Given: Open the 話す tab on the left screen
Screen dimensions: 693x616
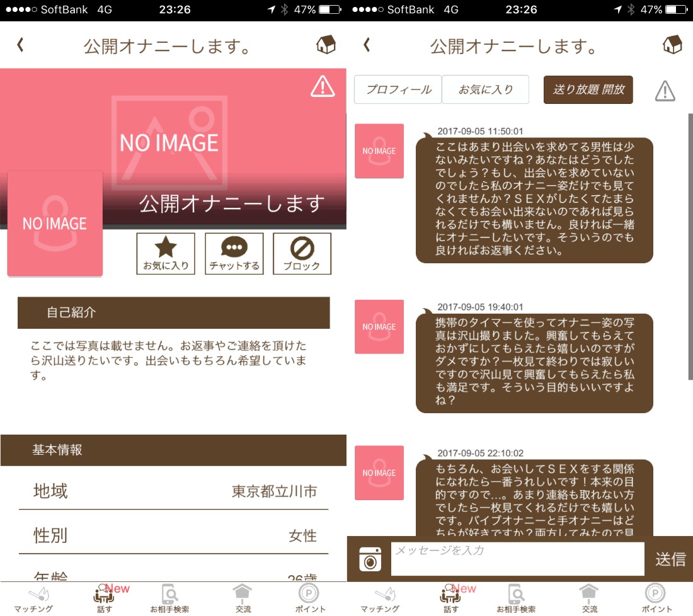Looking at the screenshot, I should coord(105,599).
